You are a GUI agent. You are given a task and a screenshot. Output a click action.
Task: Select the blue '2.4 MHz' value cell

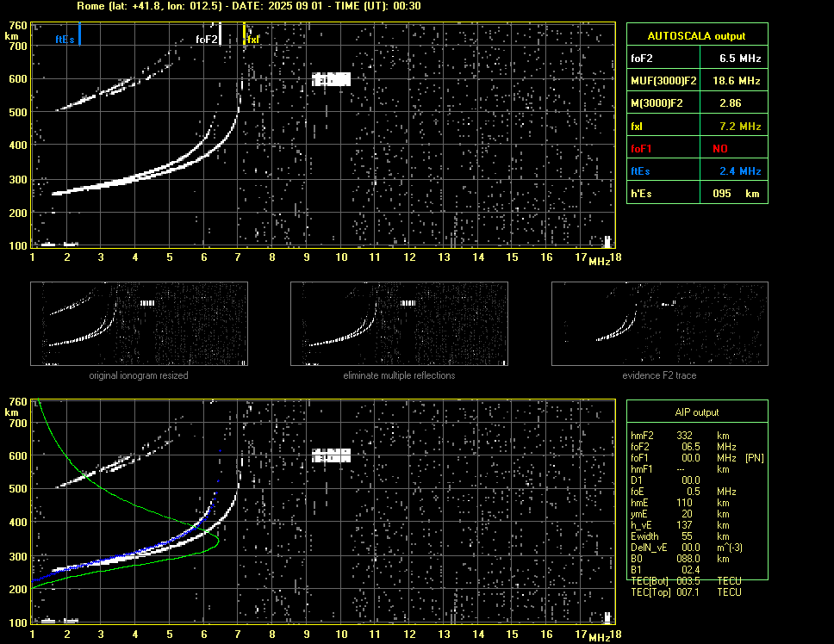pos(735,170)
